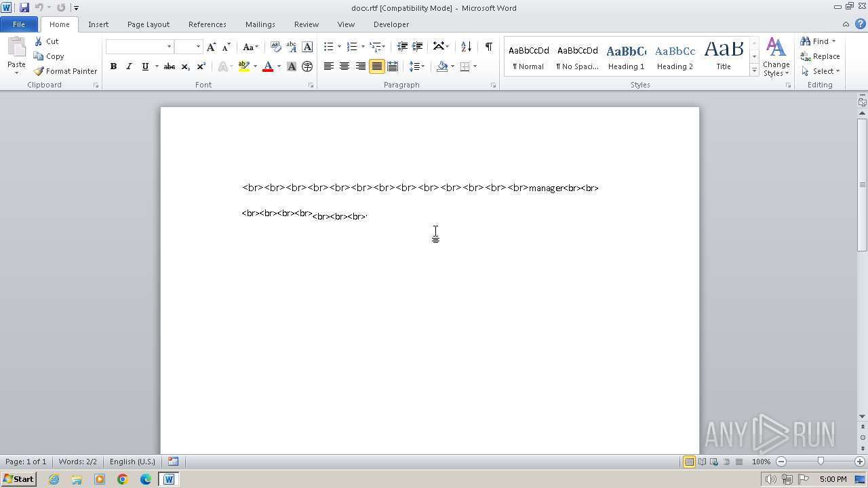Viewport: 868px width, 488px height.
Task: Click the Character Border icon
Action: (x=307, y=47)
